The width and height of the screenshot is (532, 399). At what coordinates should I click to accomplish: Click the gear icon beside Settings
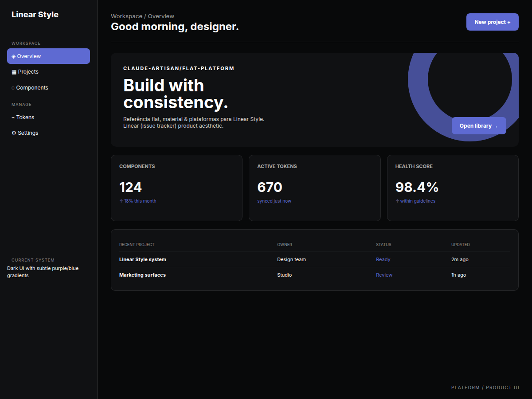pyautogui.click(x=14, y=133)
